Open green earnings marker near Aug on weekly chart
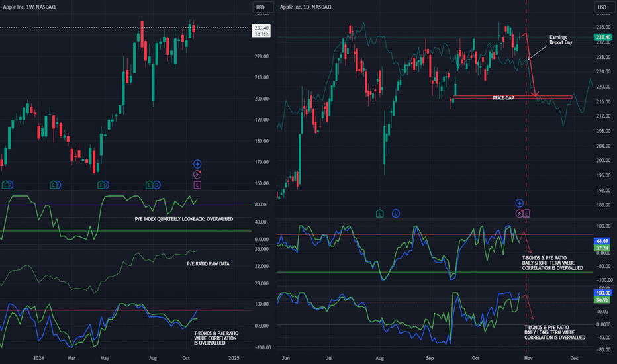The height and width of the screenshot is (364, 617). [149, 185]
